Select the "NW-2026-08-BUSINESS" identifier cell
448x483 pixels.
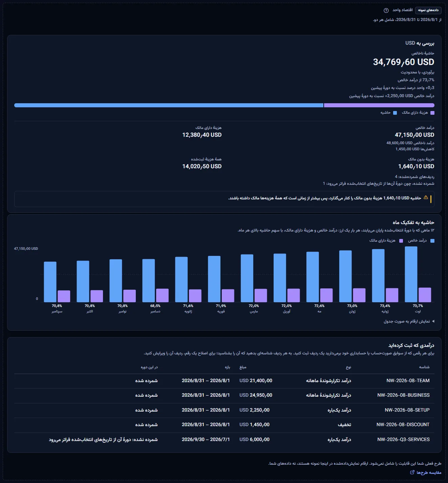click(403, 395)
